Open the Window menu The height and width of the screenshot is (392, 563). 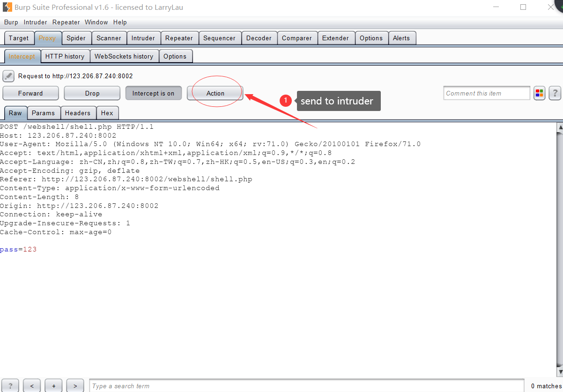click(x=96, y=22)
